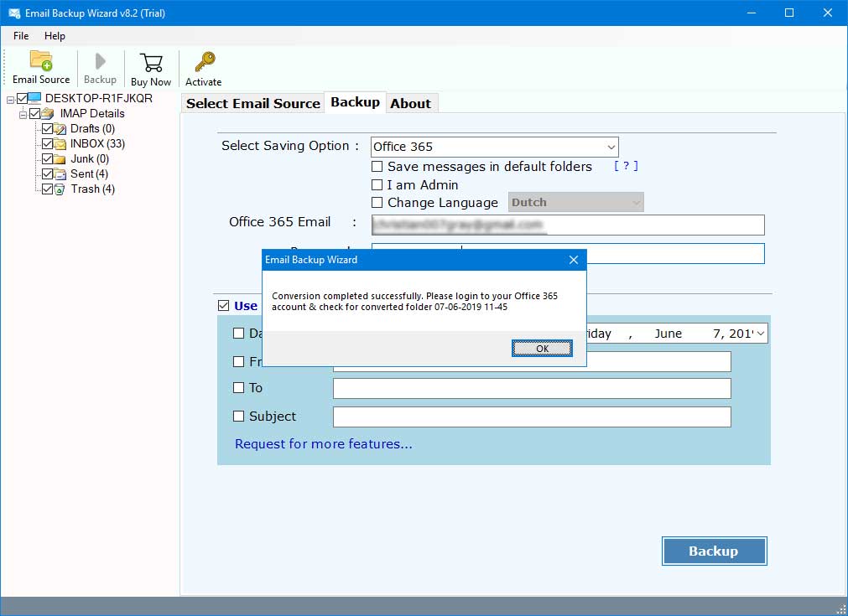Image resolution: width=848 pixels, height=616 pixels.
Task: Open the Buy Now cart icon
Action: pyautogui.click(x=151, y=63)
